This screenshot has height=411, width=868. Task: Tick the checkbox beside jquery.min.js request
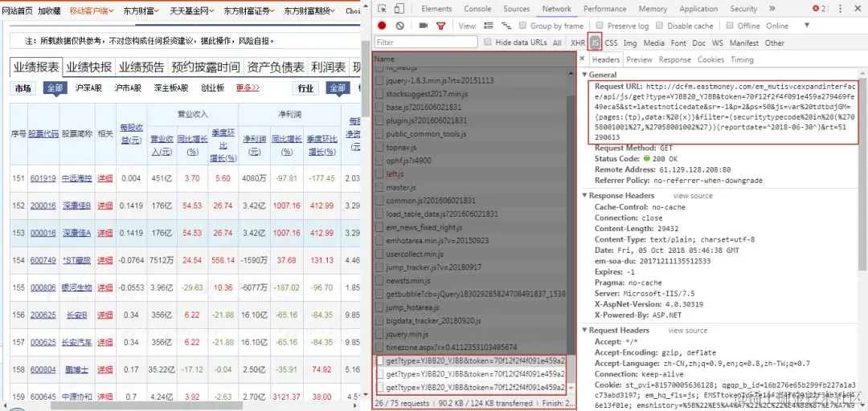379,334
